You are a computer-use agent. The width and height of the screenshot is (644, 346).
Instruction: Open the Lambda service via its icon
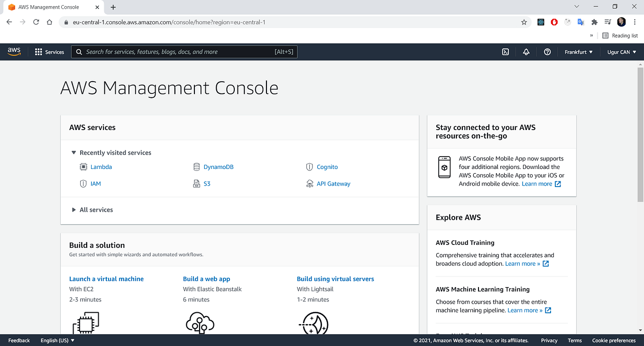tap(83, 167)
